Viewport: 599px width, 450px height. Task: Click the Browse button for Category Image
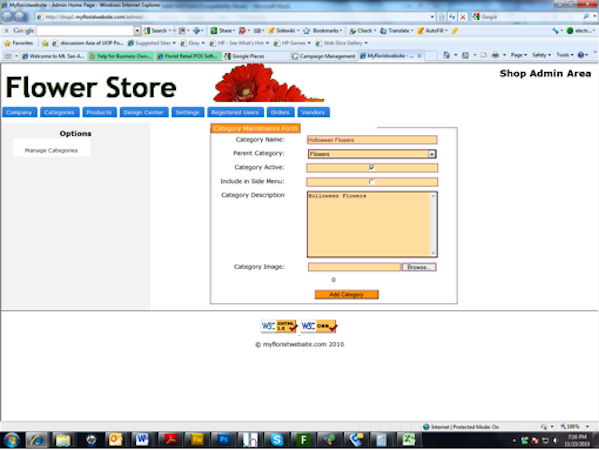tap(419, 267)
